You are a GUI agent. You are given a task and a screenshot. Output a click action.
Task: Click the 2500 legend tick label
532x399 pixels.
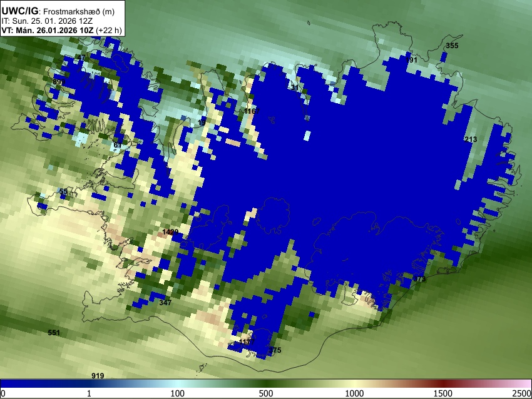[x=522, y=393]
